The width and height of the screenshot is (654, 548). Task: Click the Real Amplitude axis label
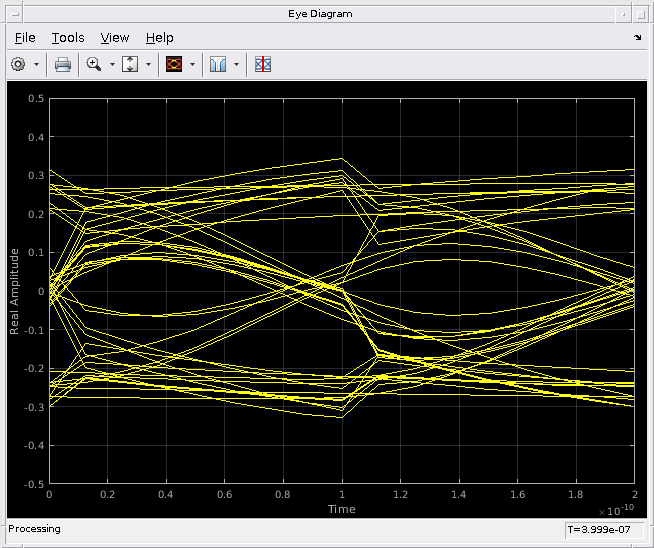(15, 292)
